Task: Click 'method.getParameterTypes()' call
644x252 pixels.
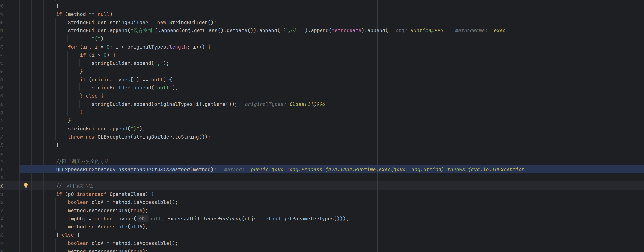Action: coord(301,219)
